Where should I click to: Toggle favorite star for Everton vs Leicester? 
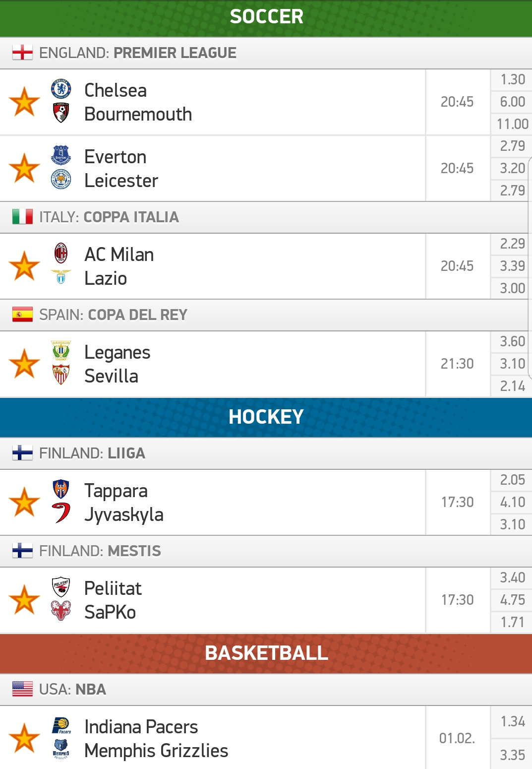(x=24, y=168)
